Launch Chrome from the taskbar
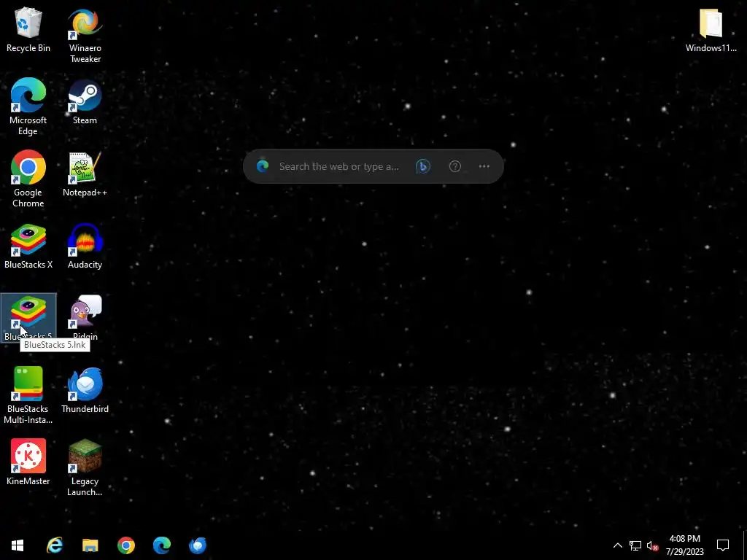Image resolution: width=747 pixels, height=560 pixels. [x=126, y=545]
